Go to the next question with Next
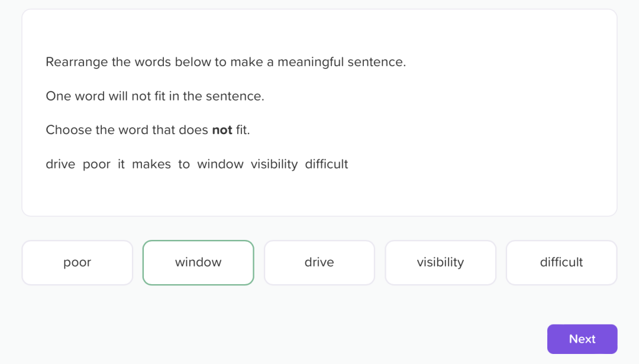Image resolution: width=639 pixels, height=364 pixels. click(x=582, y=339)
